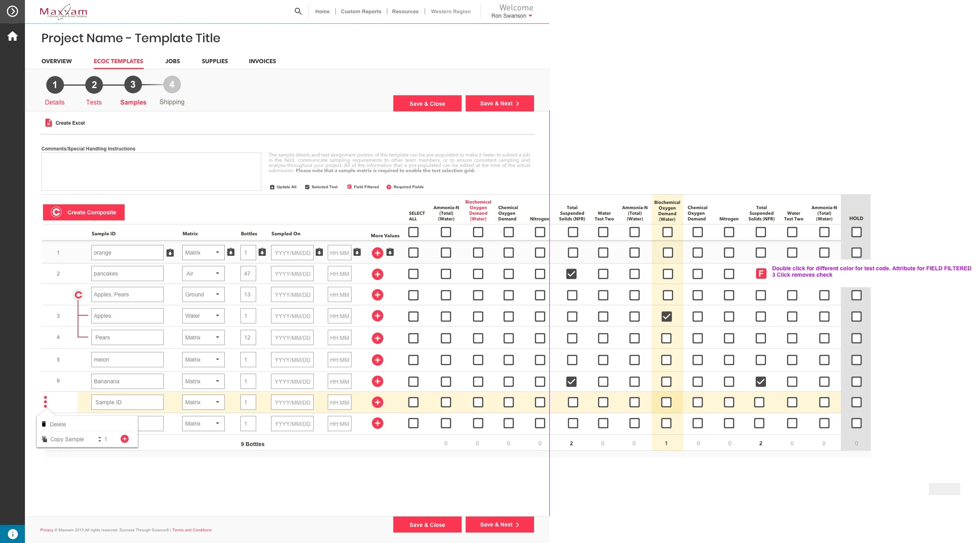This screenshot has width=980, height=543.
Task: Open the Air matrix dropdown for the pancakes row
Action: click(203, 274)
